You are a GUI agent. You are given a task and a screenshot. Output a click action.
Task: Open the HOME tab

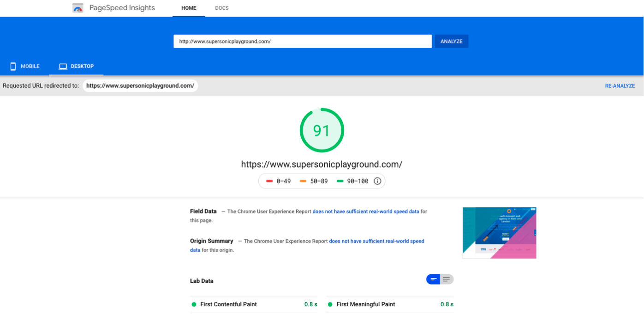pyautogui.click(x=189, y=8)
